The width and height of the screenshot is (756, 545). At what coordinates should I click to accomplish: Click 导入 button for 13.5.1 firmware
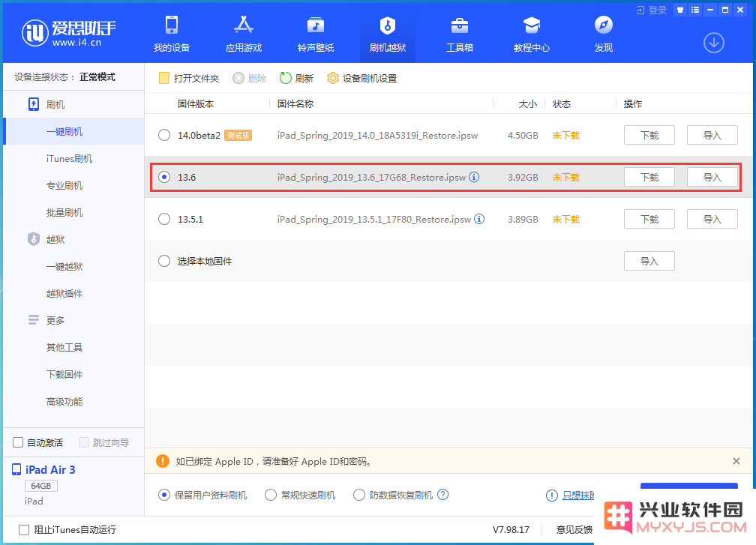pos(712,219)
